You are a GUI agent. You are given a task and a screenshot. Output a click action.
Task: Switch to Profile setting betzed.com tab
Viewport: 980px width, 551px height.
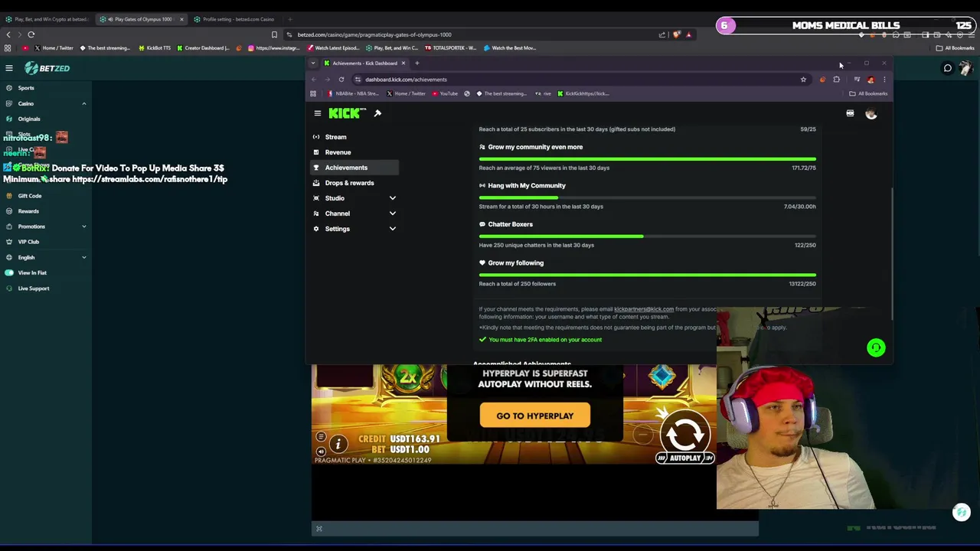[x=234, y=19]
